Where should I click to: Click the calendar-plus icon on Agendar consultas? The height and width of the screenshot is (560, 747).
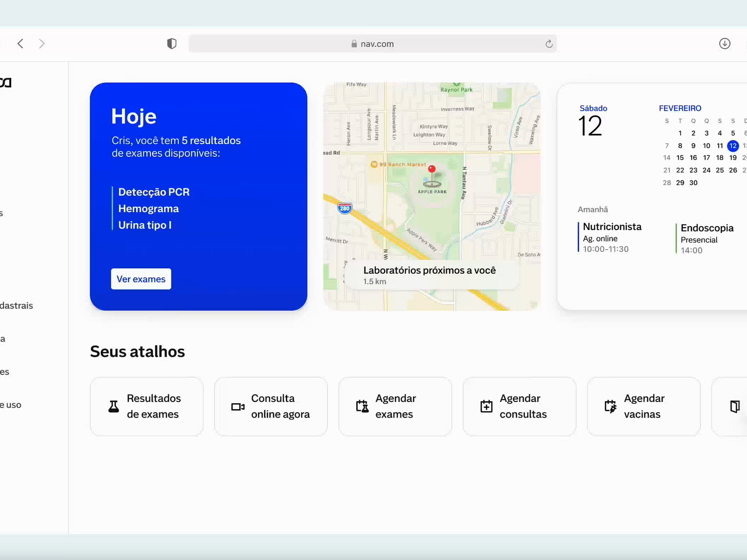tap(486, 406)
